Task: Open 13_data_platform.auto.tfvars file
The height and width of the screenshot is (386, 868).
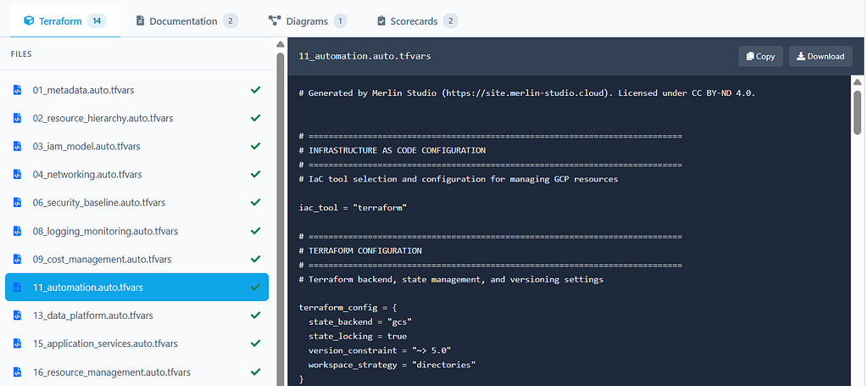Action: pyautogui.click(x=136, y=315)
